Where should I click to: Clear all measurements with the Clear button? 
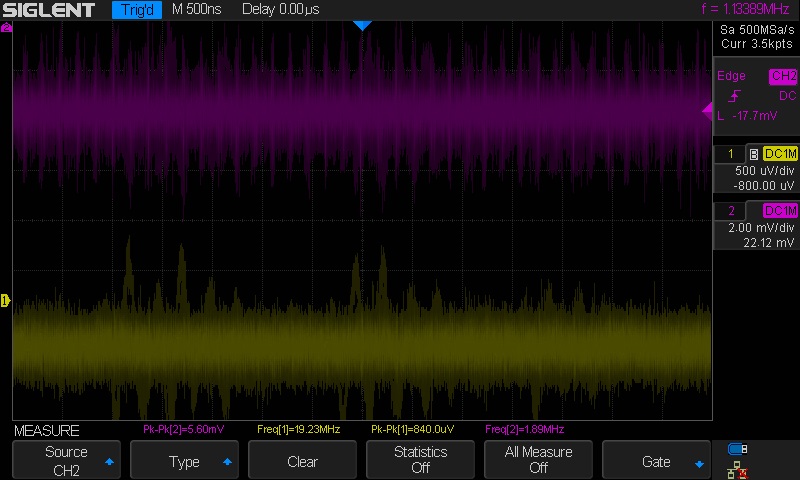302,460
